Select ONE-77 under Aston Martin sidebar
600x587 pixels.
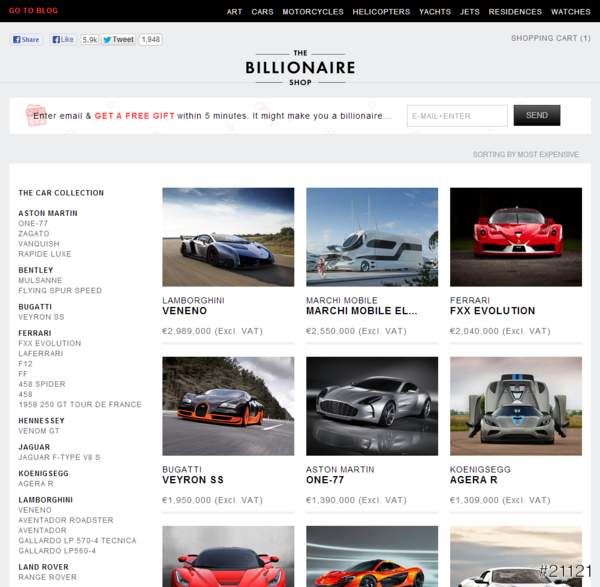pos(33,223)
